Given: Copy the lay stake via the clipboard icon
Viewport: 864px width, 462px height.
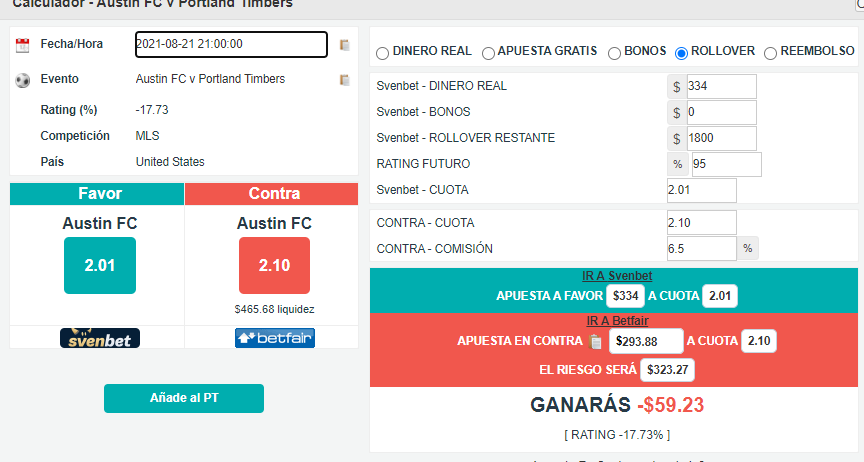Looking at the screenshot, I should pyautogui.click(x=595, y=342).
